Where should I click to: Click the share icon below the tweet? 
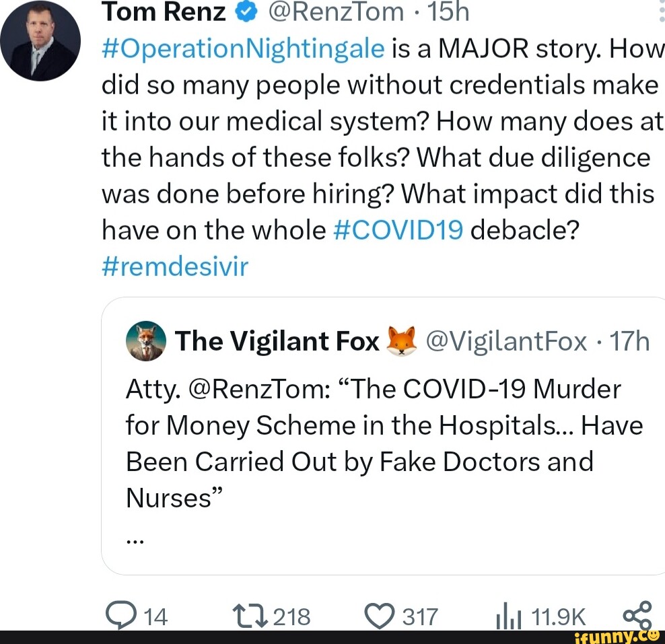click(x=637, y=614)
